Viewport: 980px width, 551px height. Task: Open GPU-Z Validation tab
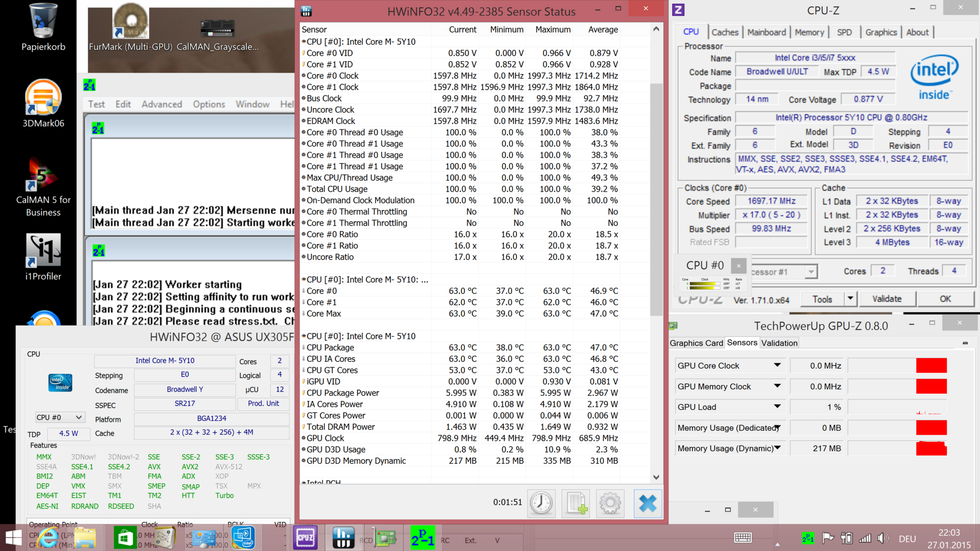779,343
